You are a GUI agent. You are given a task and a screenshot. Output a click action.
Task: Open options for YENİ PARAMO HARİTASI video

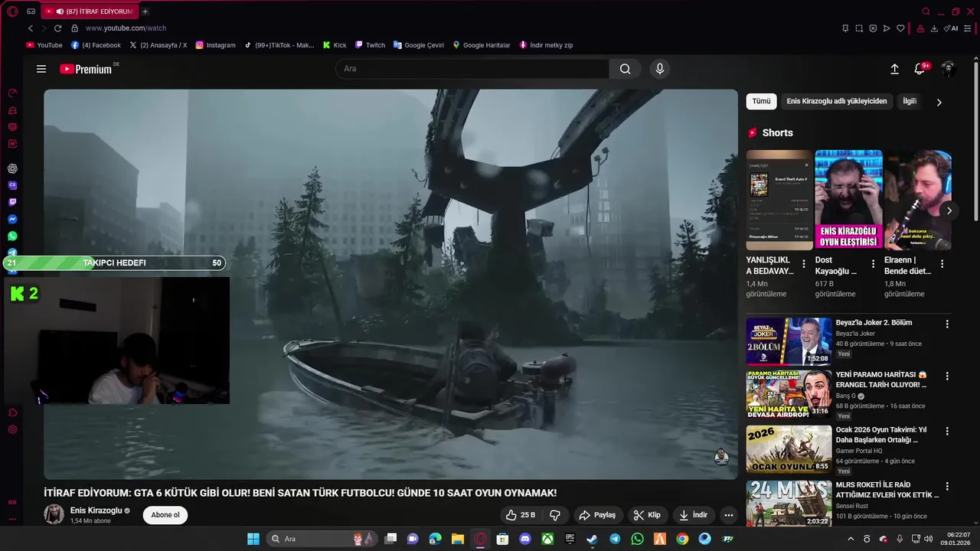point(947,377)
